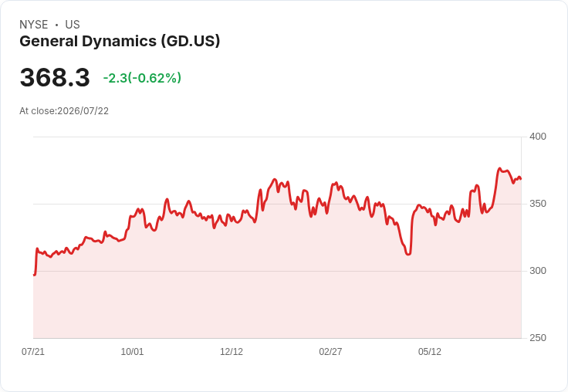The image size is (568, 392).
Task: Click the 05/12 date axis label
Action: [x=430, y=352]
